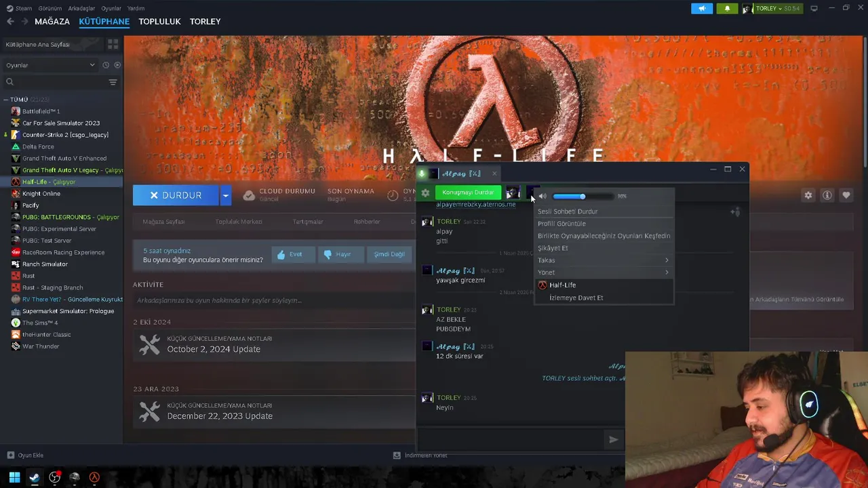This screenshot has height=488, width=868.
Task: Expand the Yönet submenu
Action: pos(604,272)
